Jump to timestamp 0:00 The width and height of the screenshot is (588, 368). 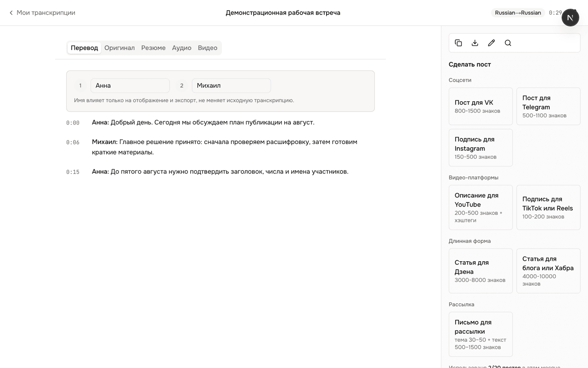[x=73, y=123]
